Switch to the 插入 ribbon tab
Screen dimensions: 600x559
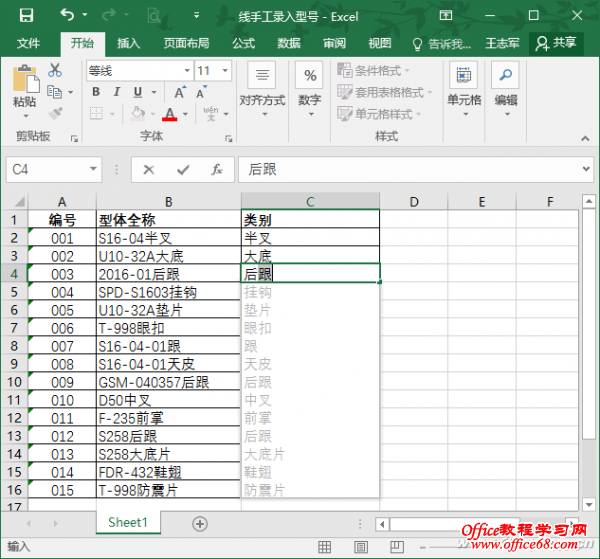click(x=128, y=43)
